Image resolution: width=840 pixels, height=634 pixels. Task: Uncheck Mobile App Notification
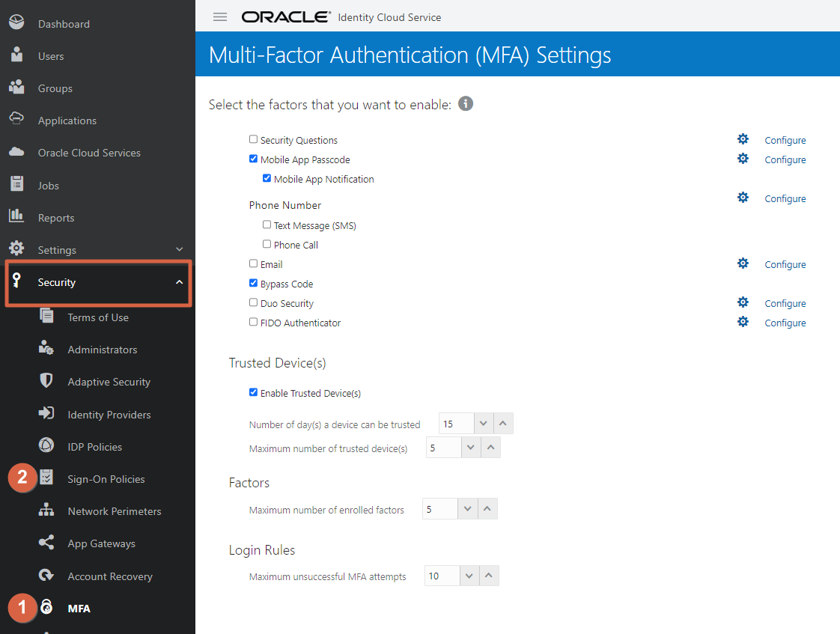click(x=267, y=178)
